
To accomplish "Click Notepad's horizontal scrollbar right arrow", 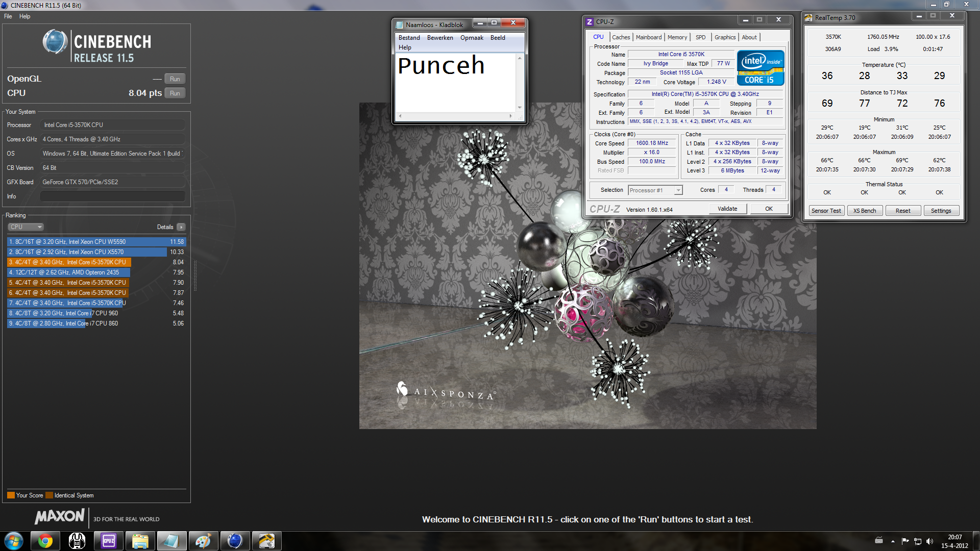I will click(x=511, y=116).
